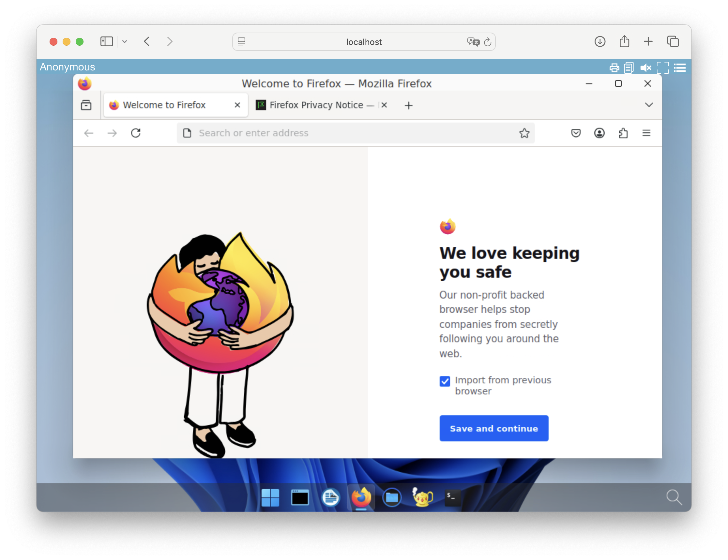Open the list-all-tabs chevron

click(x=649, y=105)
